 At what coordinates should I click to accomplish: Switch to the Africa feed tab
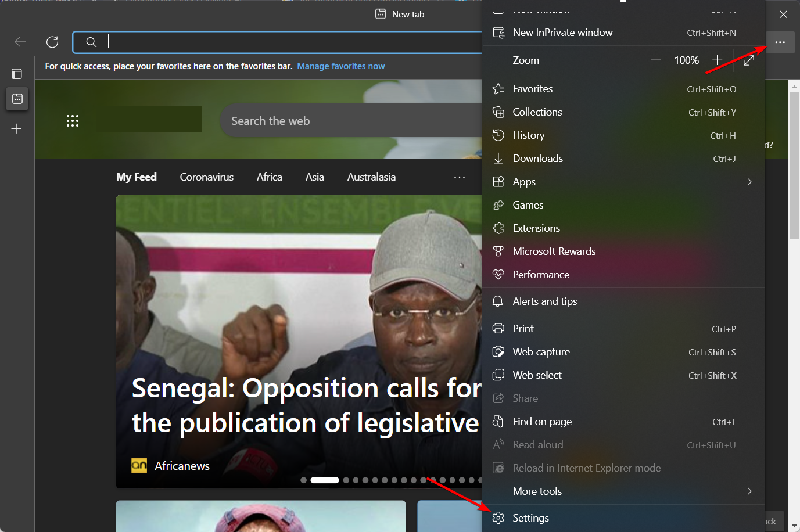click(x=270, y=177)
